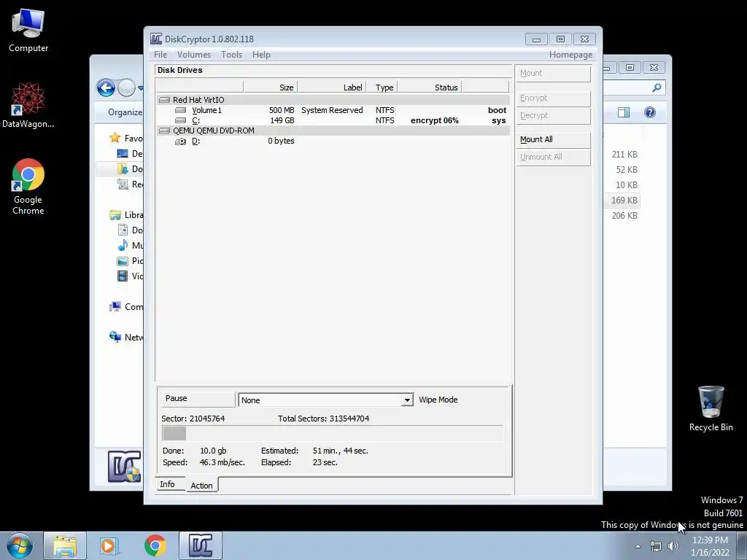This screenshot has height=560, width=747.
Task: Click the DiskCryptor file icon in Explorer
Action: point(124,467)
